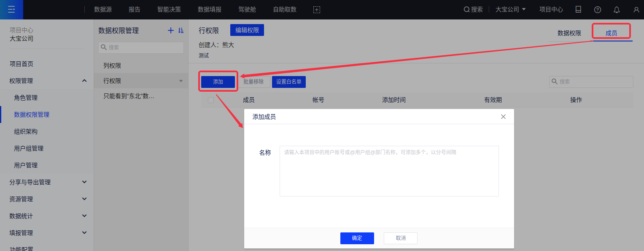Click the 名称 text area in dialog
644x251 pixels.
389,171
